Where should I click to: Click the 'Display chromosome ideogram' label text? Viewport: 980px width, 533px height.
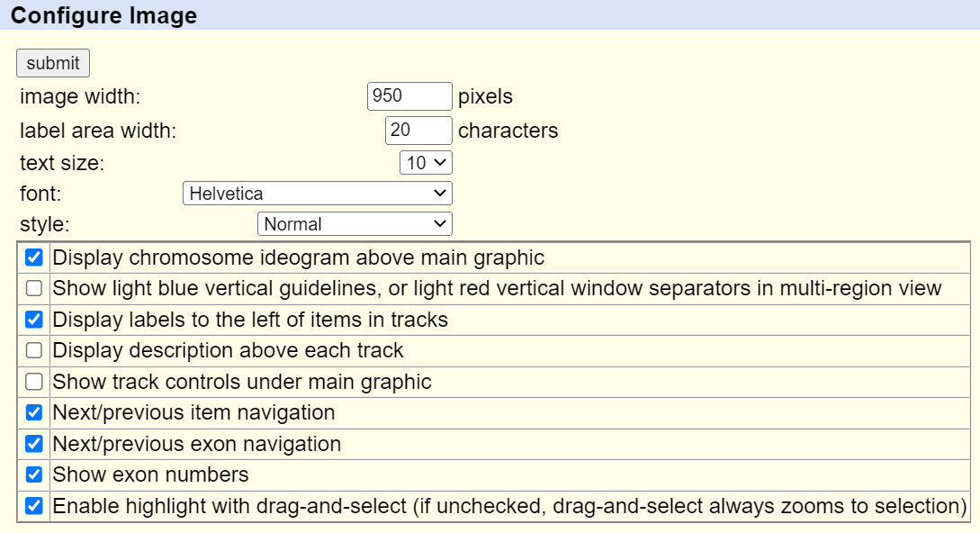(299, 258)
